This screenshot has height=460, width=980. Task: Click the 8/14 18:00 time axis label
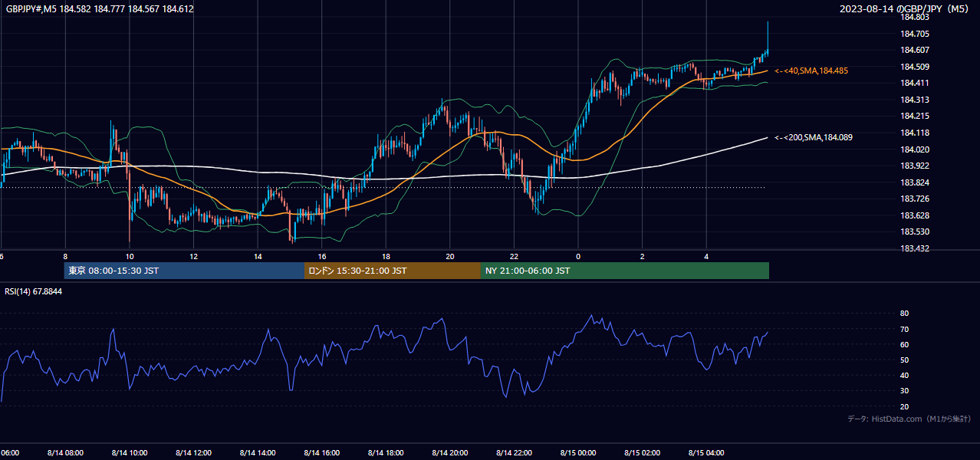[x=386, y=453]
